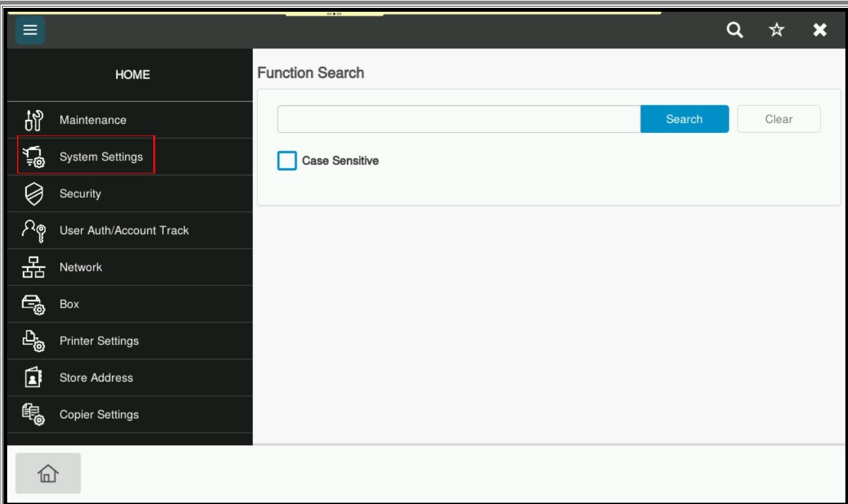Click the System Settings gear icon

(x=33, y=157)
